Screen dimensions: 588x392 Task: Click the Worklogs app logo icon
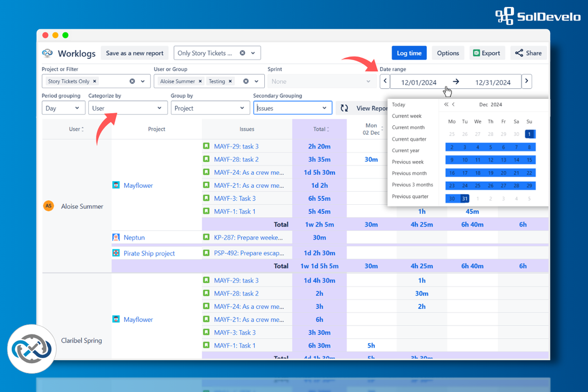47,53
